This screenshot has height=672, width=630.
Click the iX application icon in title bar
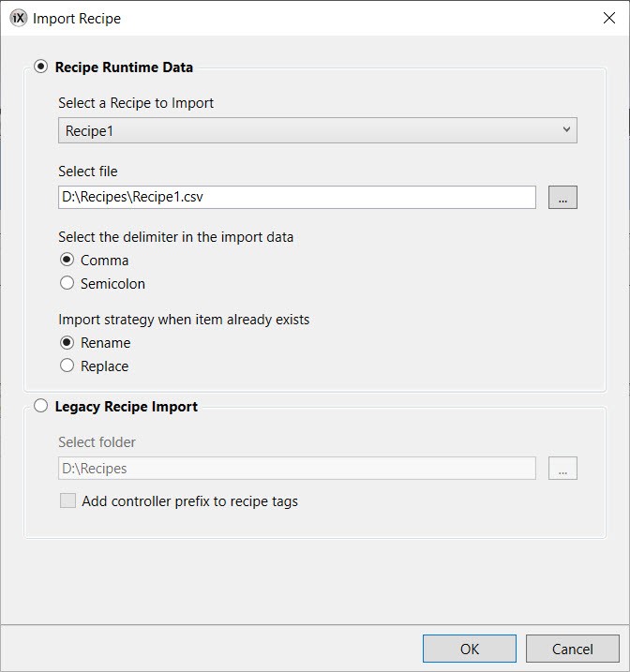tap(19, 18)
